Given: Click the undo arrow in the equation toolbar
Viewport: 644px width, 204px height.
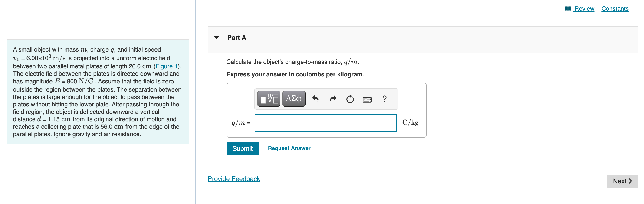Looking at the screenshot, I should point(315,99).
